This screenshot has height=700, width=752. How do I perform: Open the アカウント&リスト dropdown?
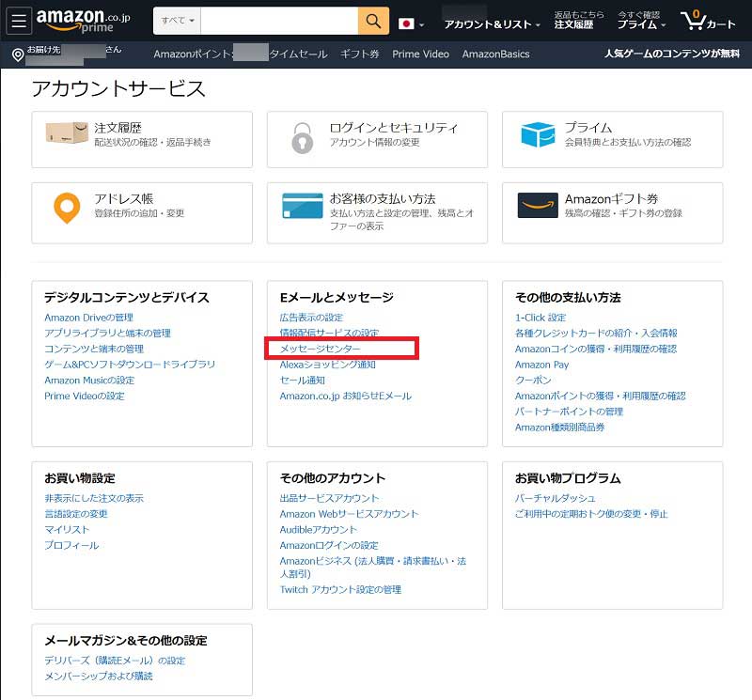[492, 24]
